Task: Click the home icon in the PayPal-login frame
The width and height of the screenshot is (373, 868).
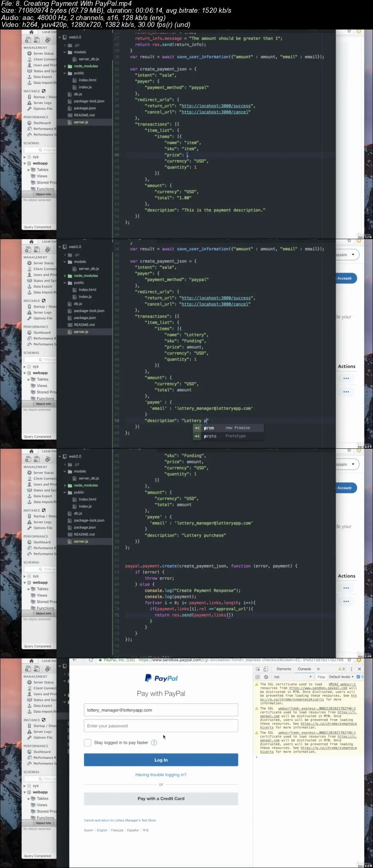Action: click(31, 661)
